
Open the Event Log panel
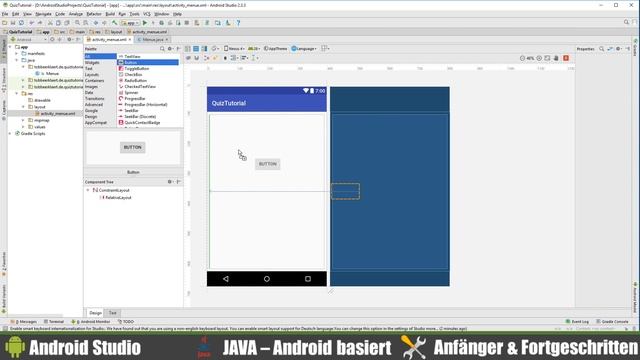[x=577, y=322]
